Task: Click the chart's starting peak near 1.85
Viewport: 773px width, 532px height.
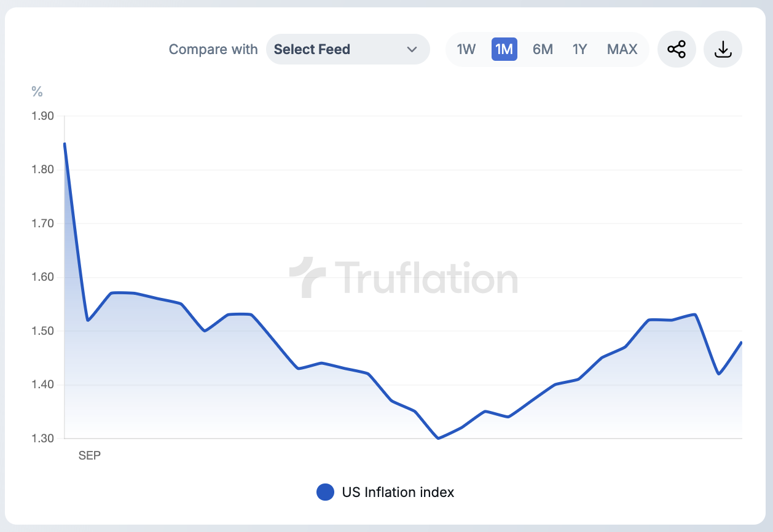Action: click(x=65, y=144)
